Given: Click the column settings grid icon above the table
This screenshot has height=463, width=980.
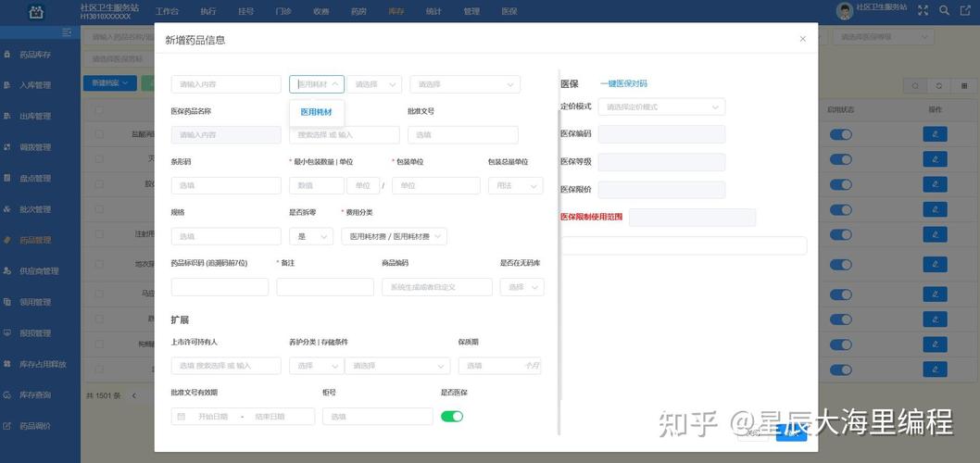Looking at the screenshot, I should pos(963,86).
